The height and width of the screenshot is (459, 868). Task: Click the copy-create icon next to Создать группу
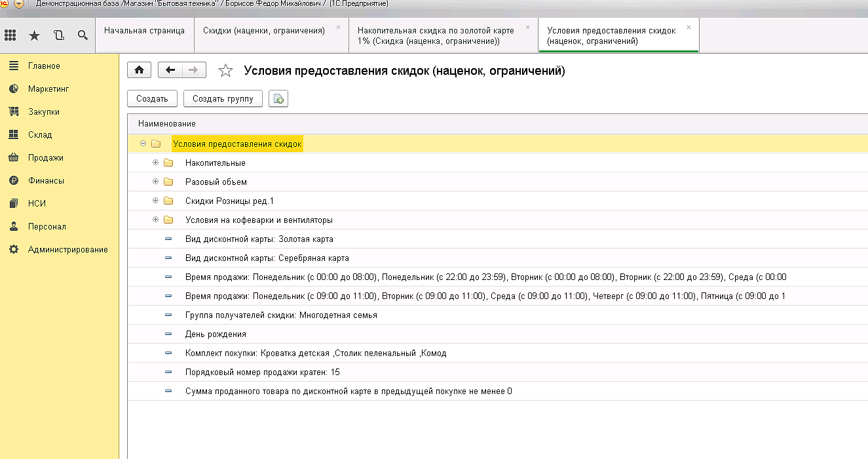278,99
